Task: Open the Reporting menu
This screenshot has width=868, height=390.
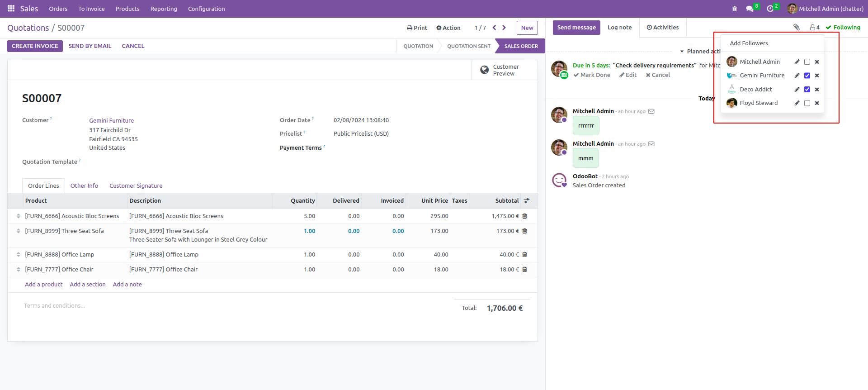Action: click(x=164, y=9)
